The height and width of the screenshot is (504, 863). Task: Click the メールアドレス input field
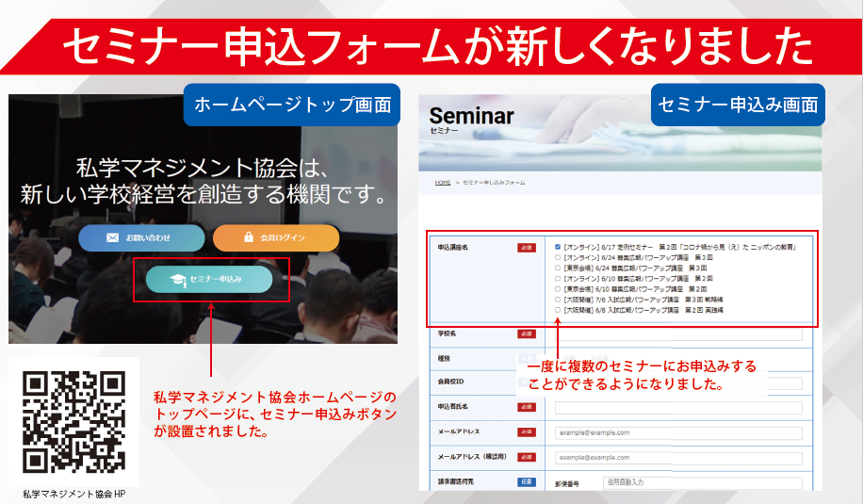[x=678, y=433]
